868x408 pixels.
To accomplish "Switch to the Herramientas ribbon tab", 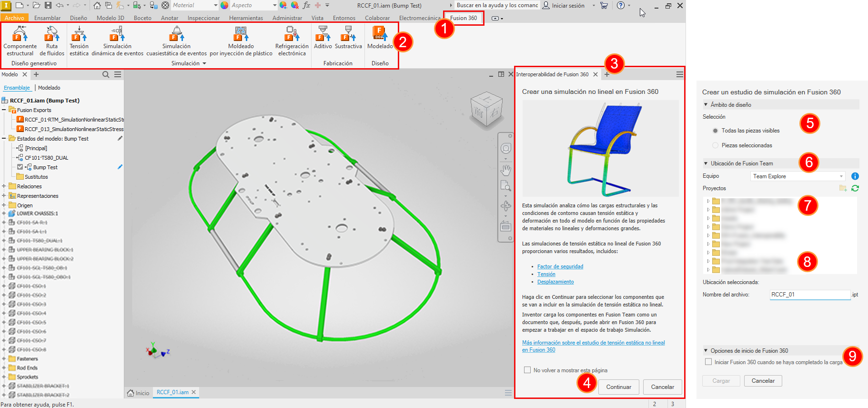I will (246, 18).
